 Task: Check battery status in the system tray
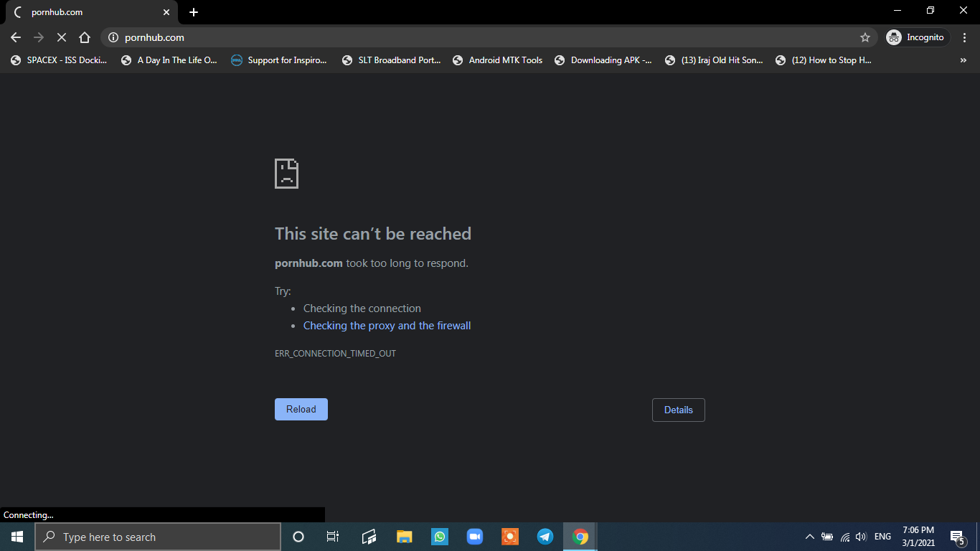pyautogui.click(x=827, y=537)
